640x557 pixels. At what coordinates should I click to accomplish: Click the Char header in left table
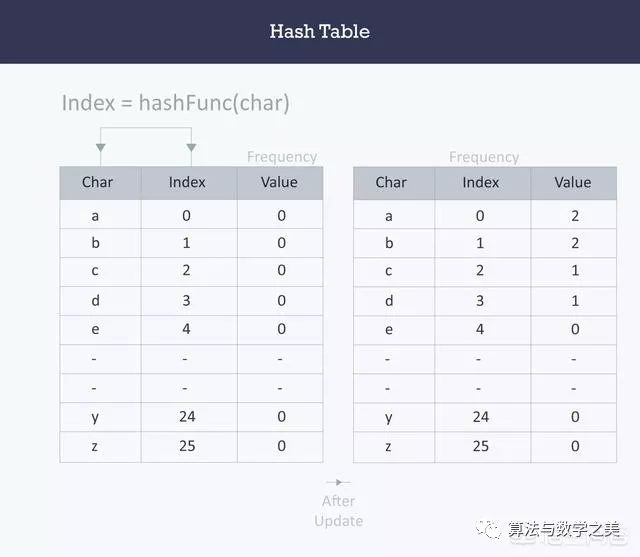point(98,182)
